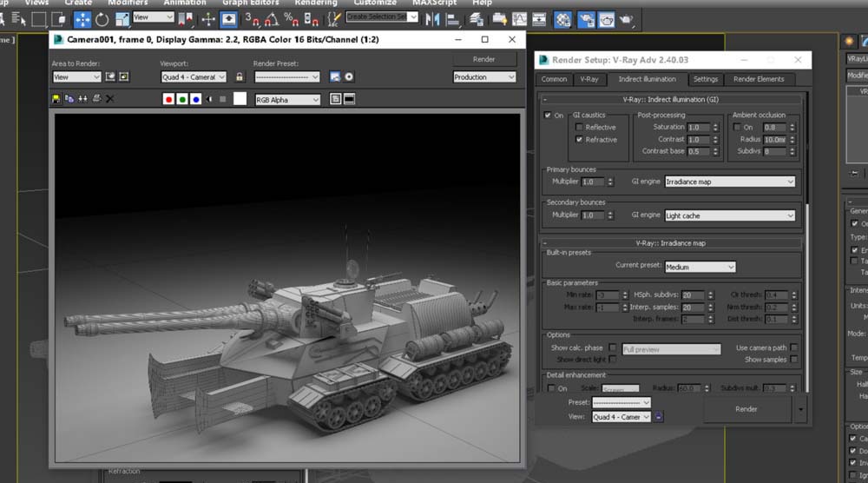Expand the Current preset Medium dropdown
Image resolution: width=868 pixels, height=483 pixels.
[x=700, y=267]
